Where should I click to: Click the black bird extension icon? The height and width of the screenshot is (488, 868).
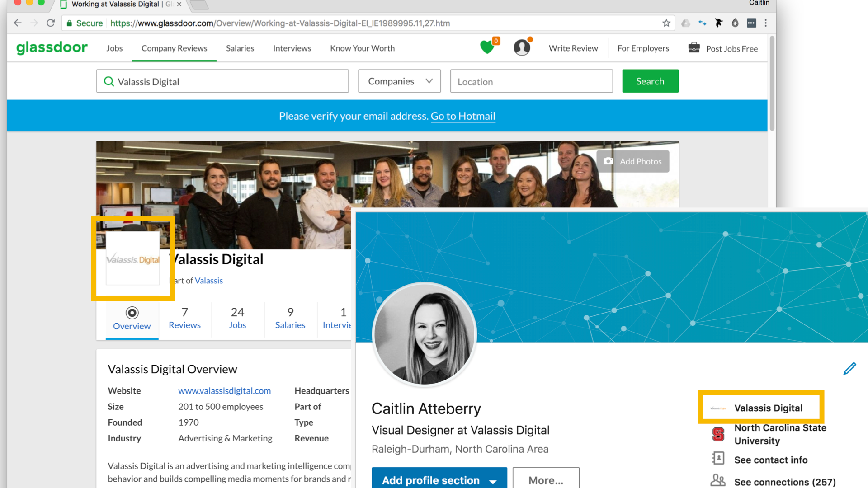(718, 23)
